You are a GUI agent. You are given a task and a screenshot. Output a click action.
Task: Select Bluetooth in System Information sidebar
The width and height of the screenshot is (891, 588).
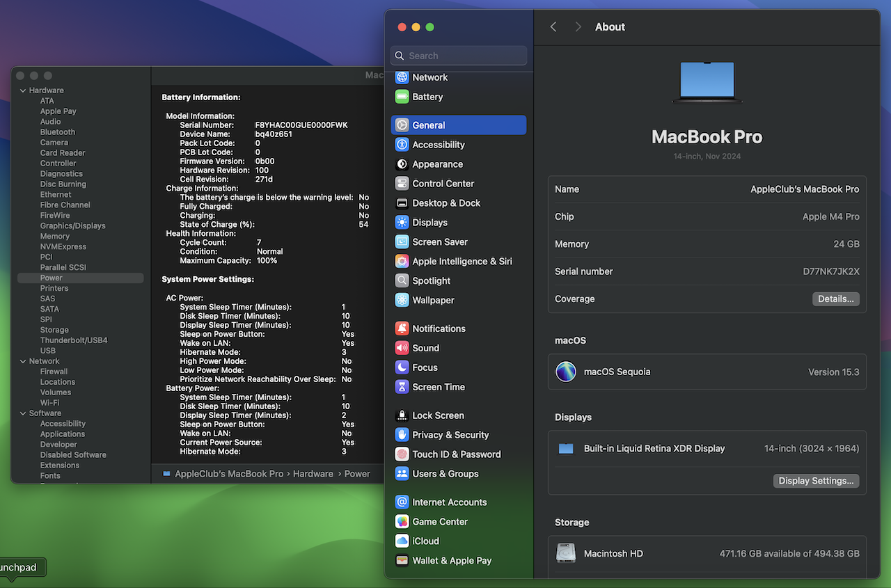coord(58,132)
